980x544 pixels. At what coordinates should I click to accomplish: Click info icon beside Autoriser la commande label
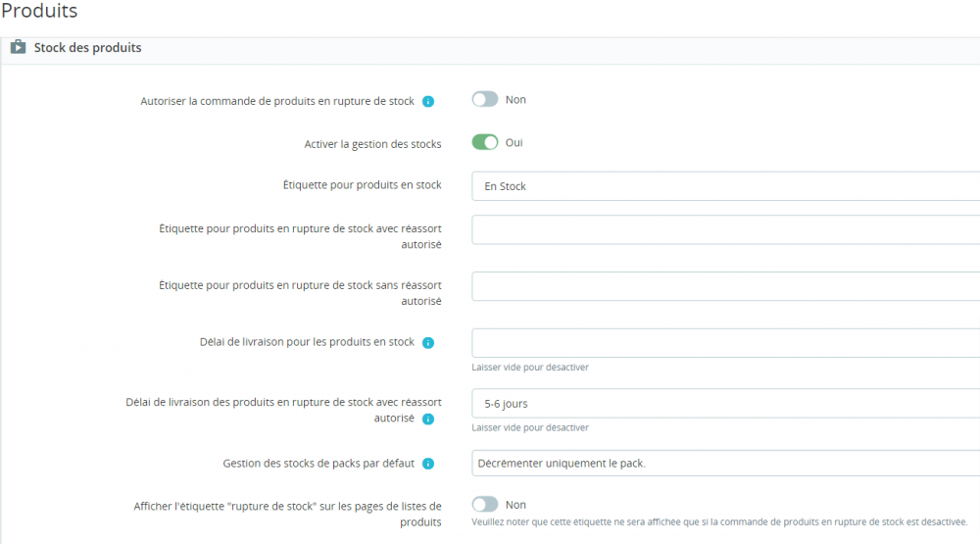(x=428, y=101)
